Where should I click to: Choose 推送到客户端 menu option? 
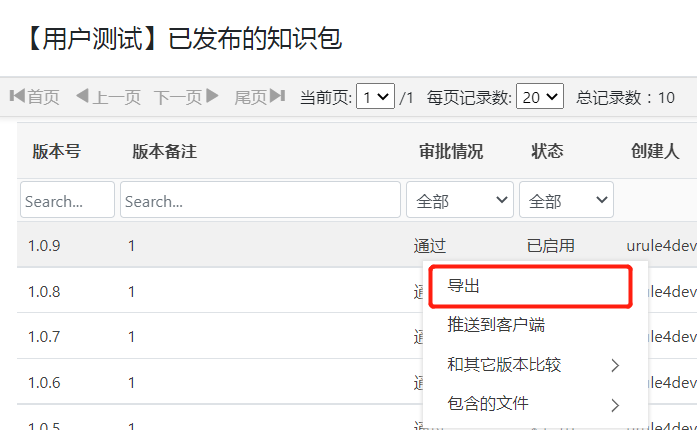coord(496,325)
